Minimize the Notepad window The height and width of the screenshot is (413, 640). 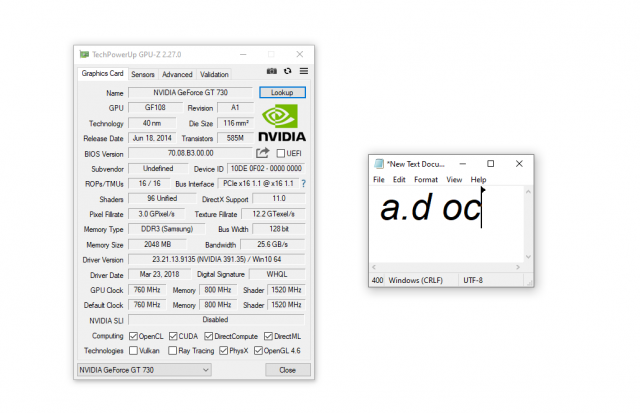[x=462, y=164]
